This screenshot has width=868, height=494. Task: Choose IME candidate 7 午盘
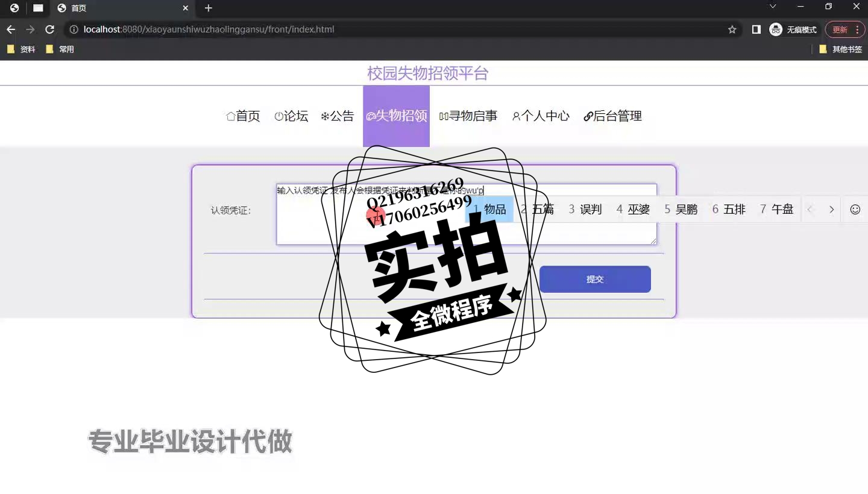tap(776, 210)
